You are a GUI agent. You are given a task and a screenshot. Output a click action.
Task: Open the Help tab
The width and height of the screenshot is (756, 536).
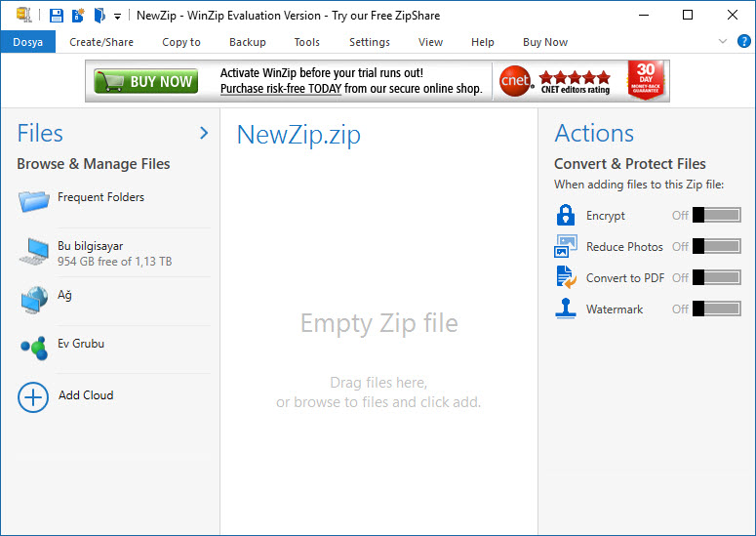pos(483,42)
